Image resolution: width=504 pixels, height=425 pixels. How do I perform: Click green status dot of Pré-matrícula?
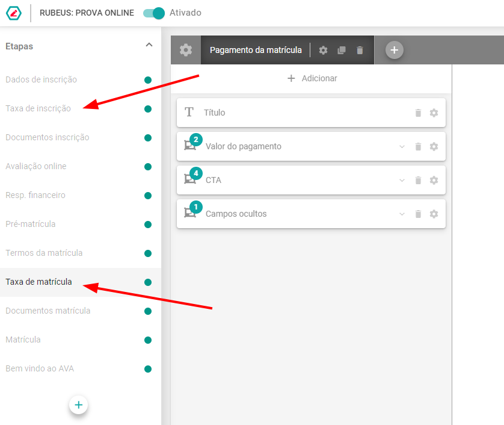click(148, 225)
